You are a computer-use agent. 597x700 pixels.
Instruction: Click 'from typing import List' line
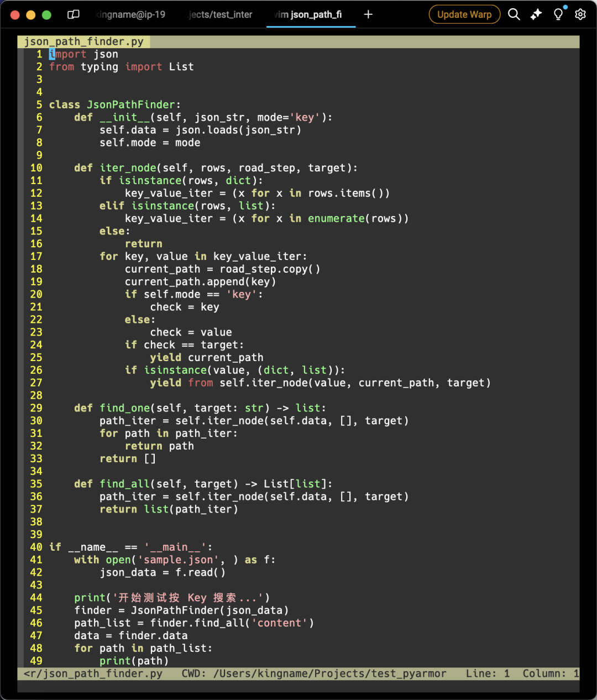click(122, 67)
